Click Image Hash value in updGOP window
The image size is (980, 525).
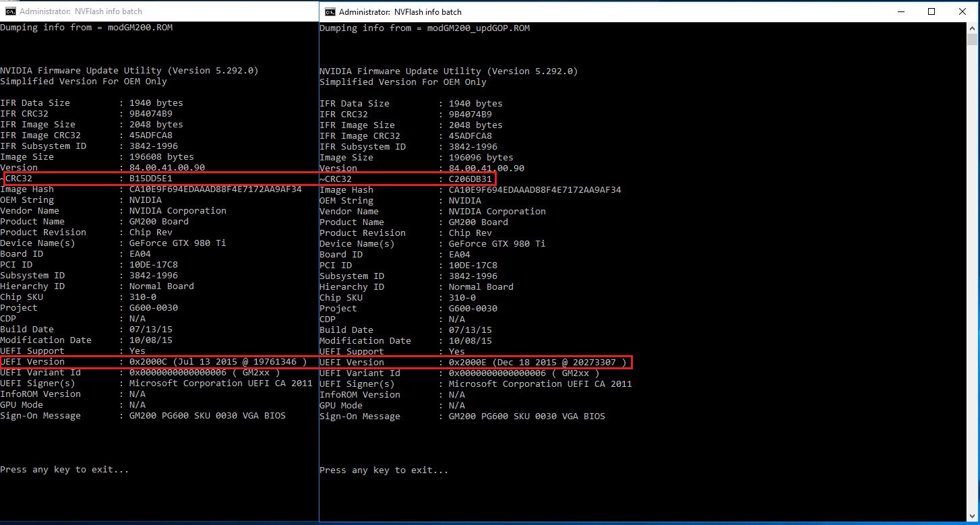[535, 190]
